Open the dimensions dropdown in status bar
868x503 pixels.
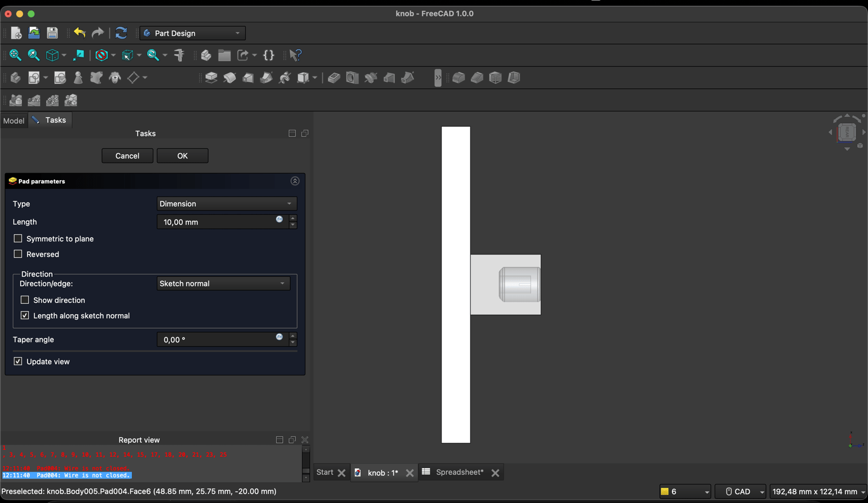point(818,492)
